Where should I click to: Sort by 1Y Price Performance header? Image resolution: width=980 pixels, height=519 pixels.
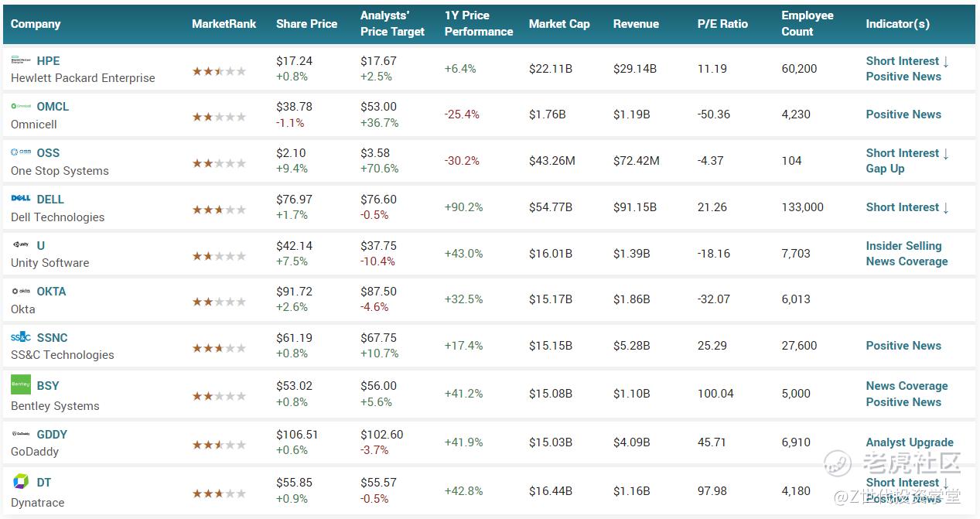(x=478, y=24)
